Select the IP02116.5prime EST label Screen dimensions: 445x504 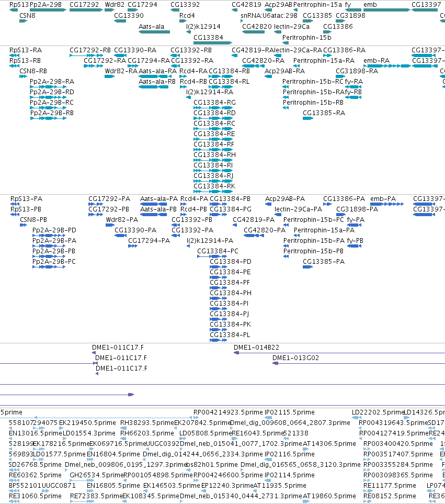pyautogui.click(x=290, y=454)
